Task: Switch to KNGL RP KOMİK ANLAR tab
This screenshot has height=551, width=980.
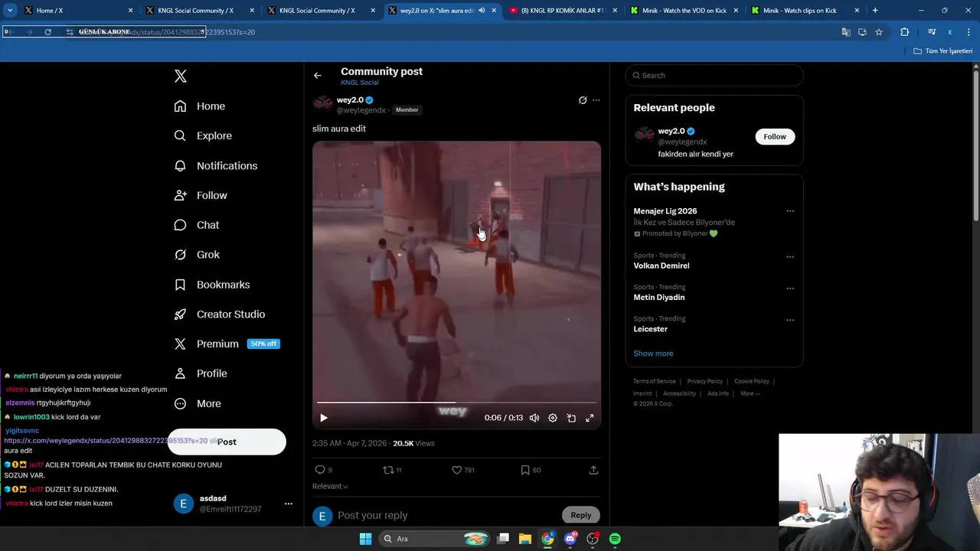Action: pyautogui.click(x=563, y=11)
